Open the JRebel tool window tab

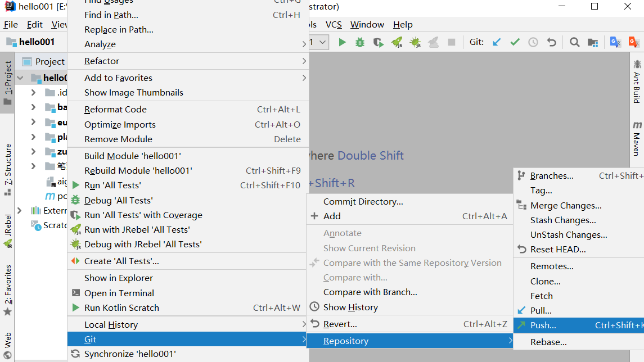pos(7,231)
